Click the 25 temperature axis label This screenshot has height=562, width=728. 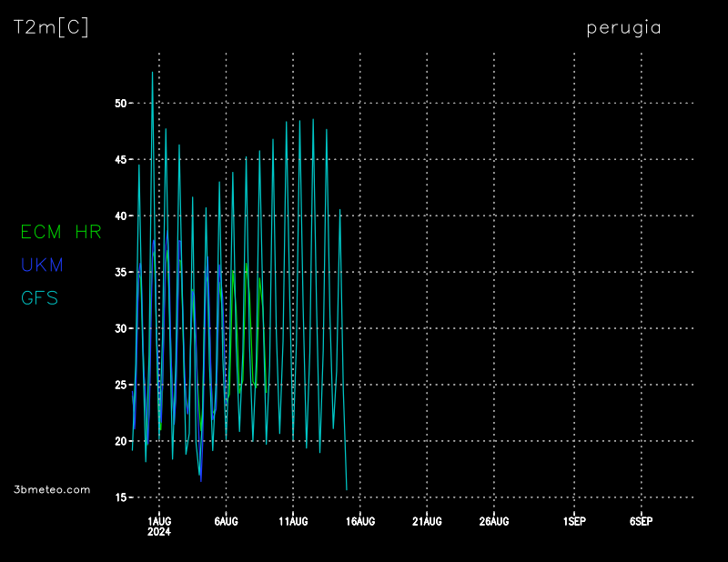point(120,385)
